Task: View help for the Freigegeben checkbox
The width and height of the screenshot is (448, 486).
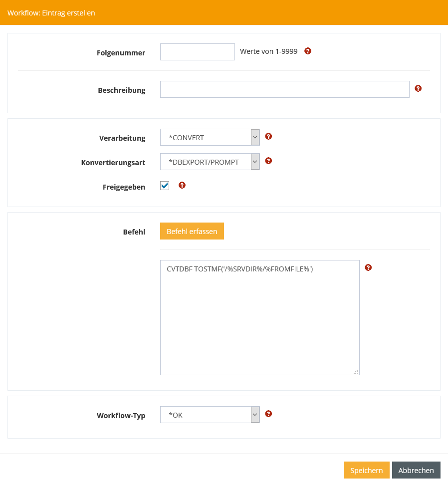Action: pyautogui.click(x=182, y=185)
